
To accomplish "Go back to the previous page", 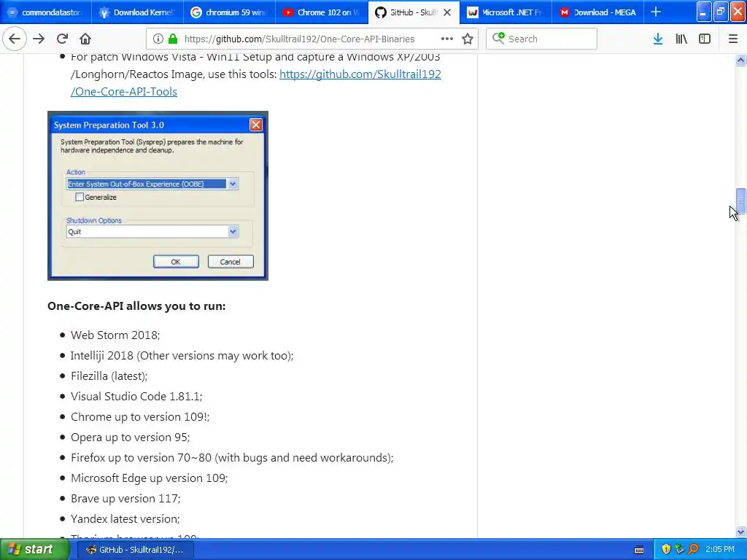I will point(15,39).
